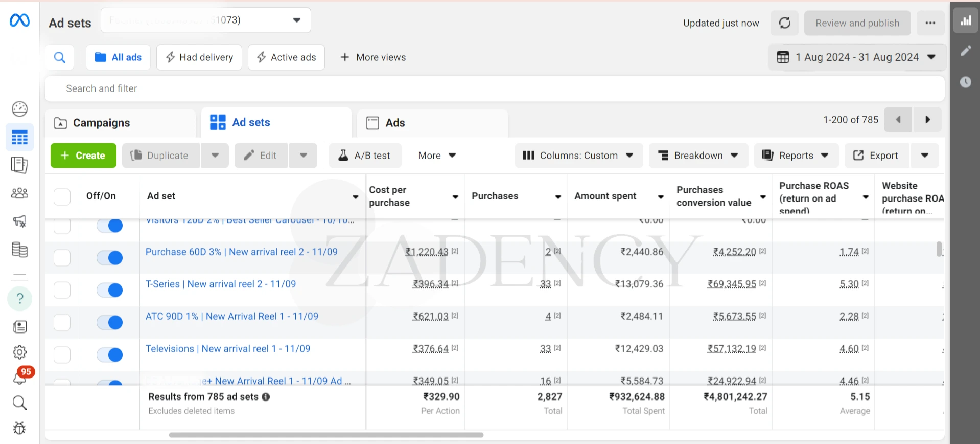Click the search magnifier beside All ads
This screenshot has width=980, height=444.
pos(60,57)
